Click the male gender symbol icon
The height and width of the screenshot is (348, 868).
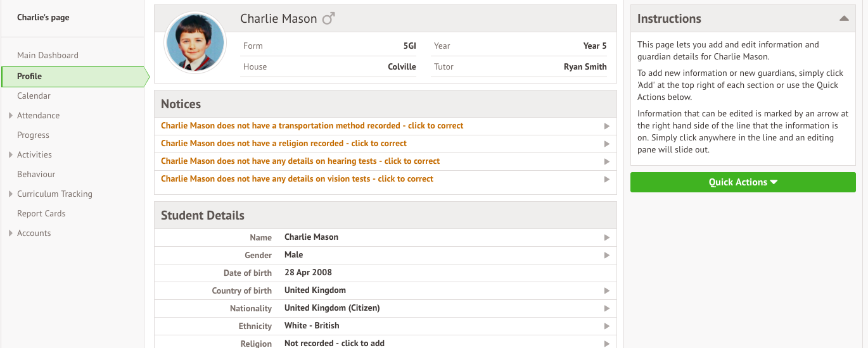click(x=328, y=18)
